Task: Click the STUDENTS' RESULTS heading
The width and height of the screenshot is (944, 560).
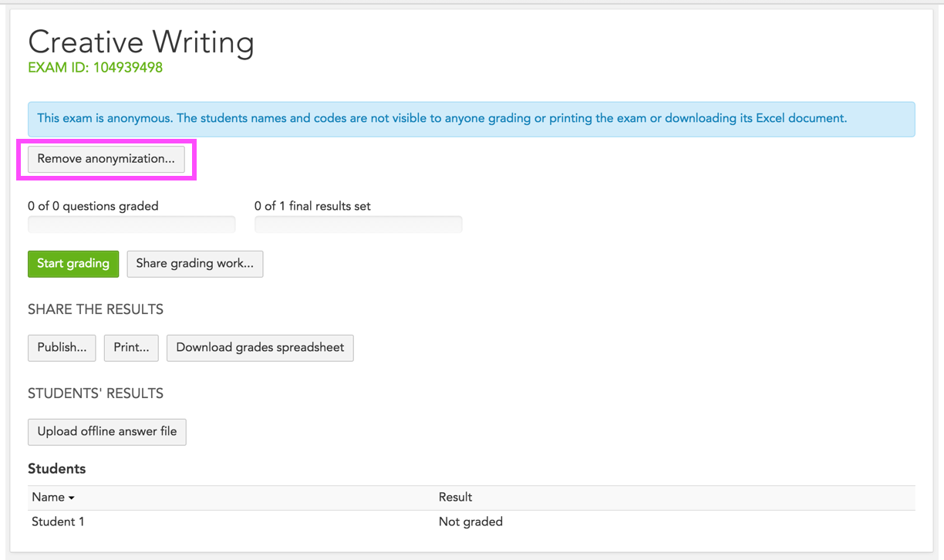Action: coord(96,393)
